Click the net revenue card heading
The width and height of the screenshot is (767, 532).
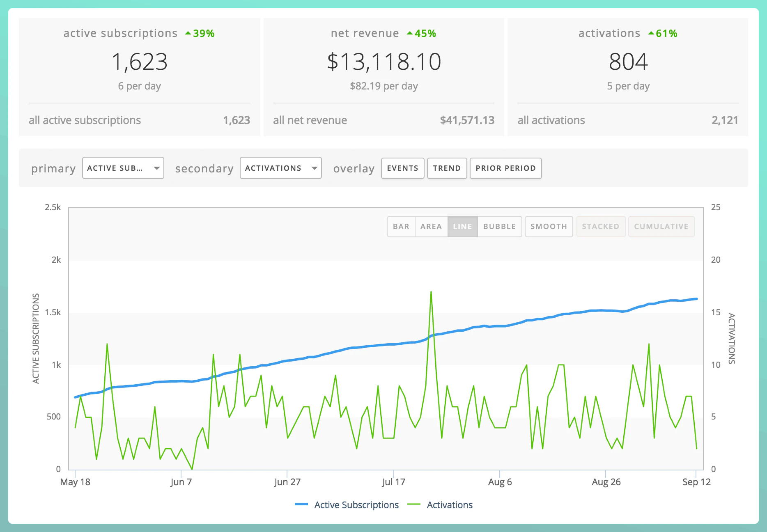365,33
